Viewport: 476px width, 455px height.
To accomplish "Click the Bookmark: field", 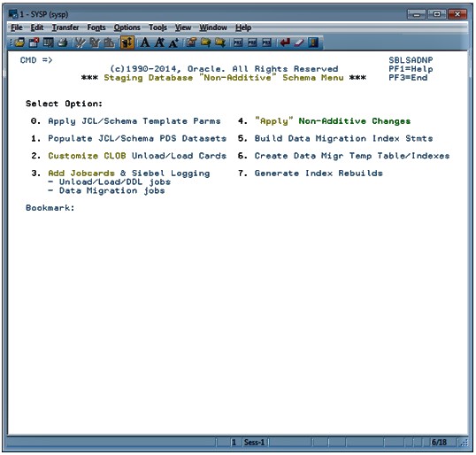I will pyautogui.click(x=50, y=208).
